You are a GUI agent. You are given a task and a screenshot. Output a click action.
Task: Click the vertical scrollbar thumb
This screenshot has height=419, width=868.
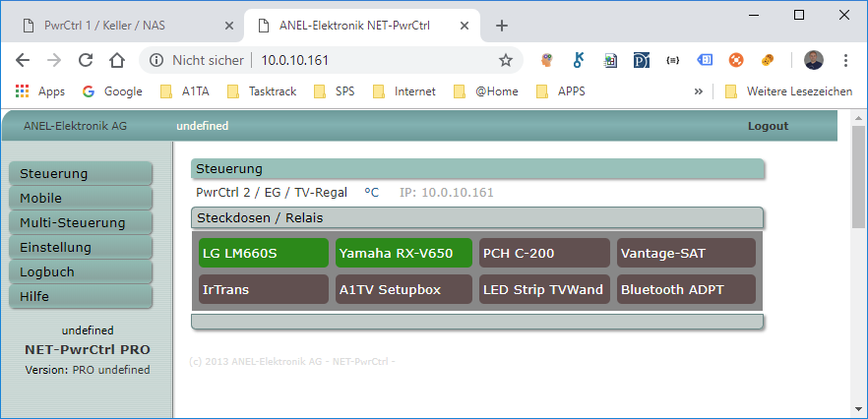click(x=858, y=177)
